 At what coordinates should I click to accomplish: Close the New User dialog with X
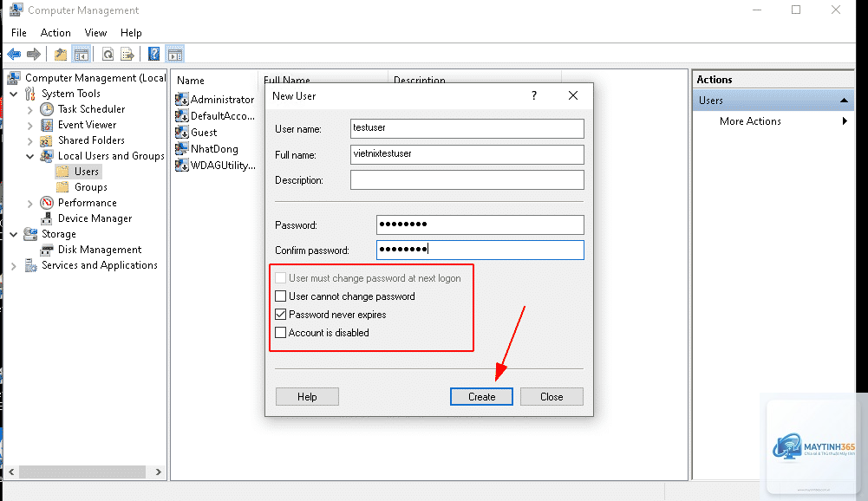[x=573, y=95]
